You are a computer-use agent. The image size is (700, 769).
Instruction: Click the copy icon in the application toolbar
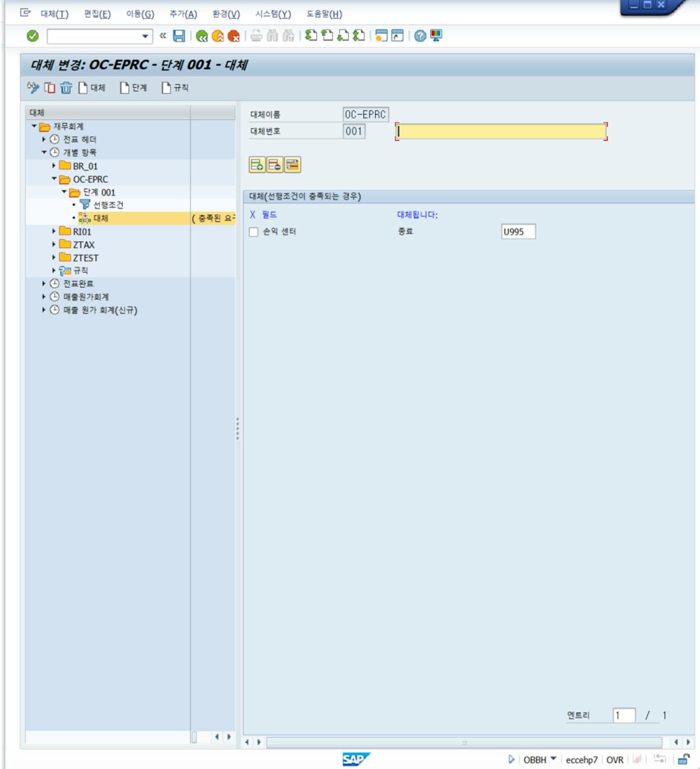coord(50,88)
